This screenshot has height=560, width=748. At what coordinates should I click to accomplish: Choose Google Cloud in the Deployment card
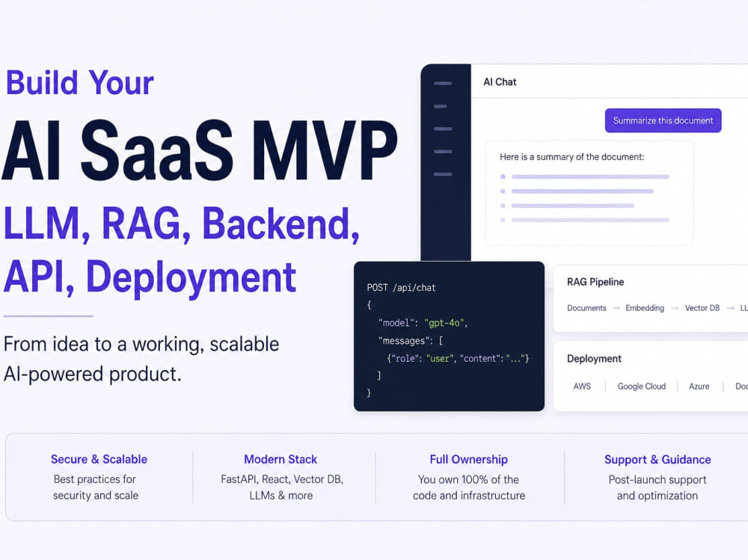click(x=642, y=387)
